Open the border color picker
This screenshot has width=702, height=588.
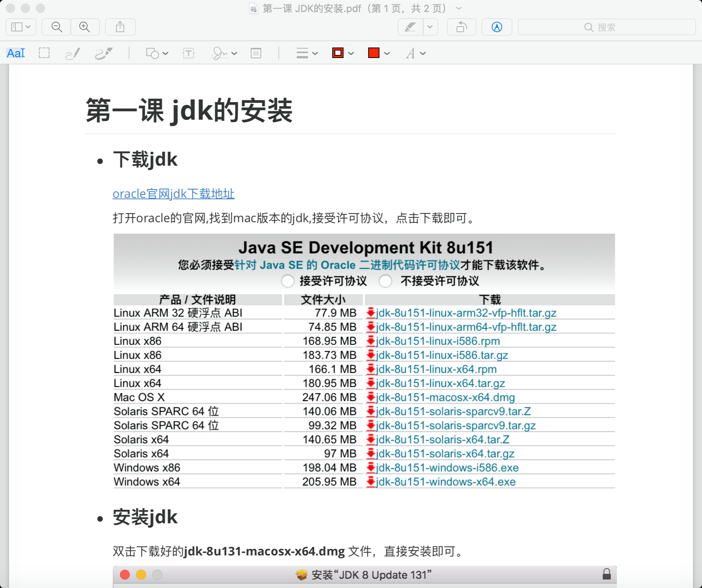click(343, 53)
